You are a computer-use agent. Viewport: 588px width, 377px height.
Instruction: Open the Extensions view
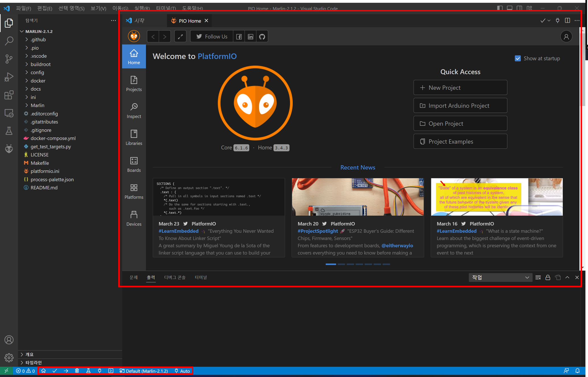9,95
